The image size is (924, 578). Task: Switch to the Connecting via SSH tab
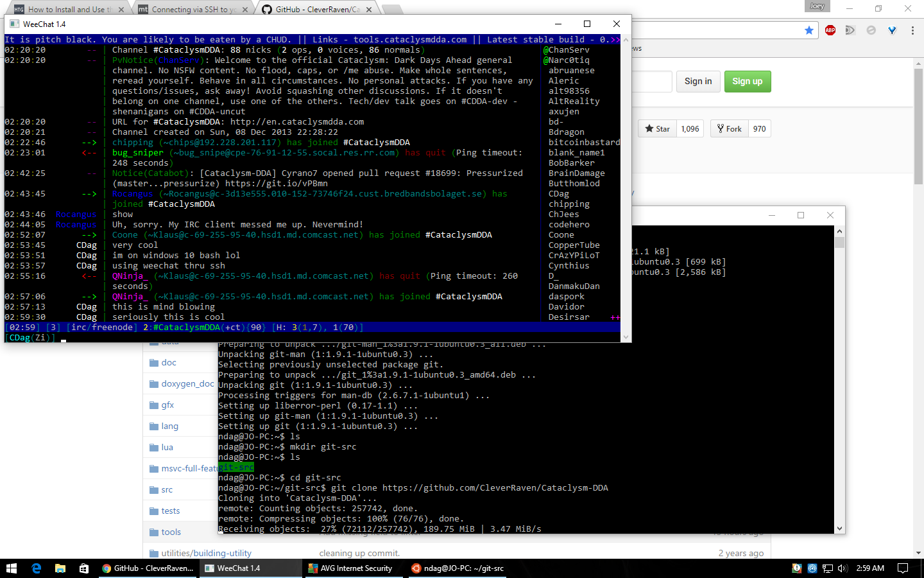coord(194,9)
